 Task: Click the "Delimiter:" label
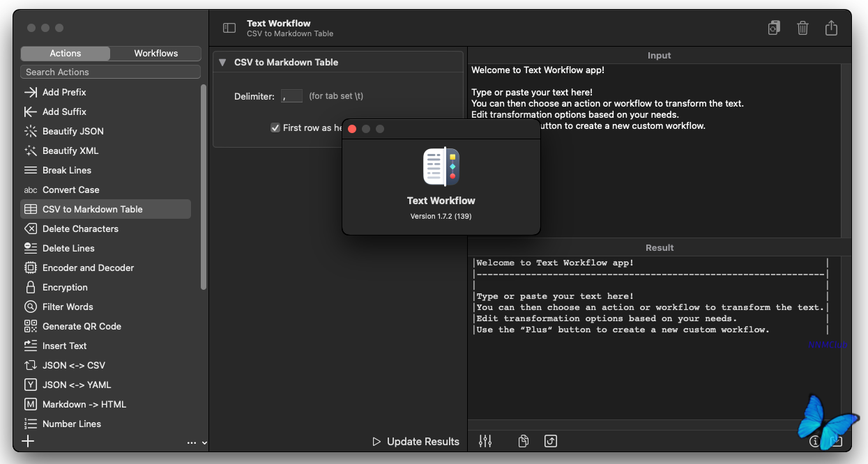click(254, 96)
